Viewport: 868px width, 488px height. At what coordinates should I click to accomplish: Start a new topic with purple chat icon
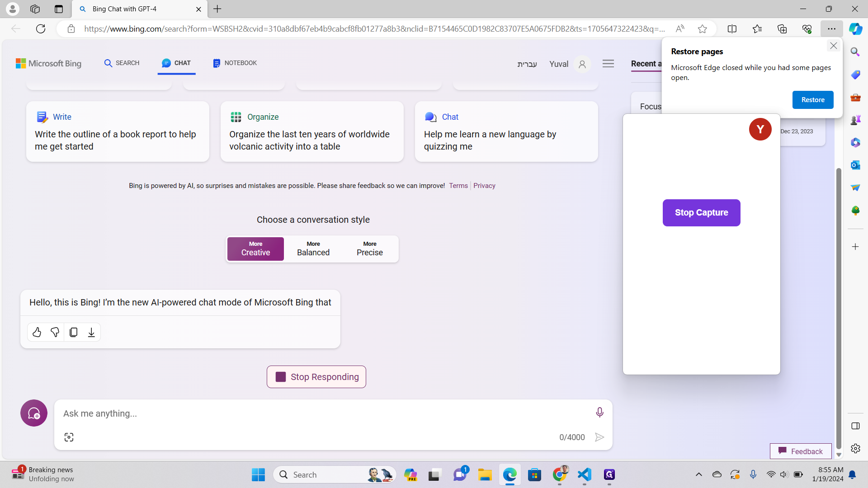click(34, 413)
